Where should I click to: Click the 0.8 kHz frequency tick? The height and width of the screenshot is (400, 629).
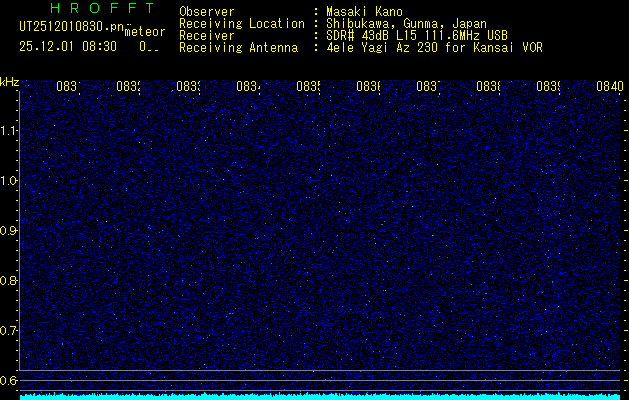[x=9, y=280]
